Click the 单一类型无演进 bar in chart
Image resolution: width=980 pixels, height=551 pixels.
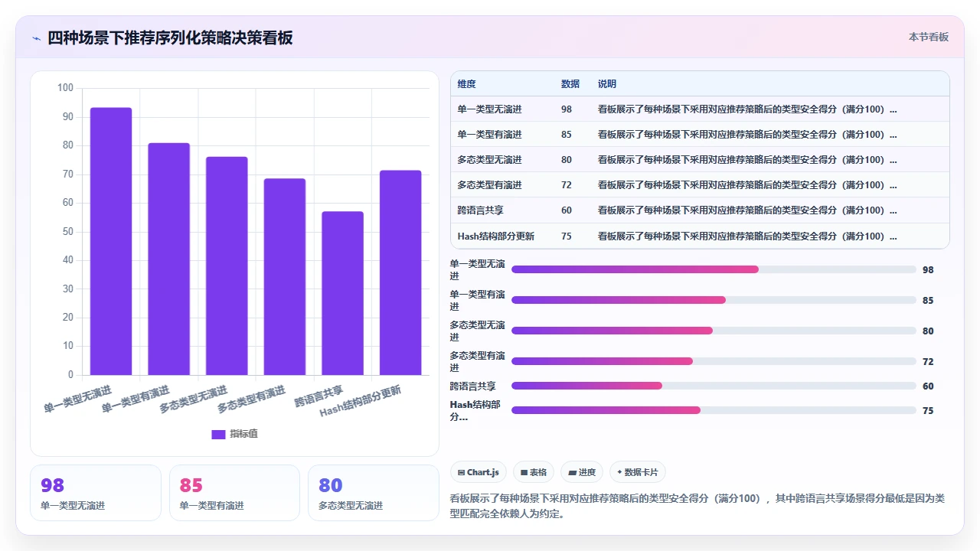[111, 241]
